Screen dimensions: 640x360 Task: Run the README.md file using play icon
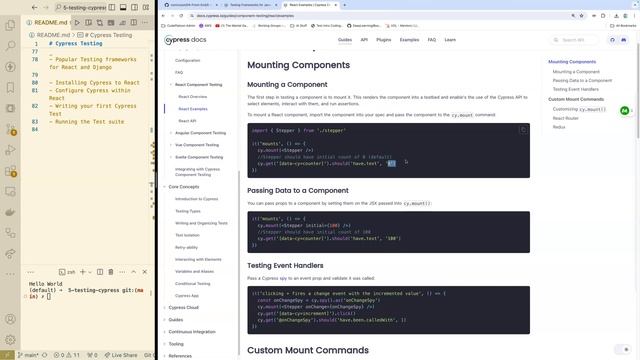click(x=77, y=22)
